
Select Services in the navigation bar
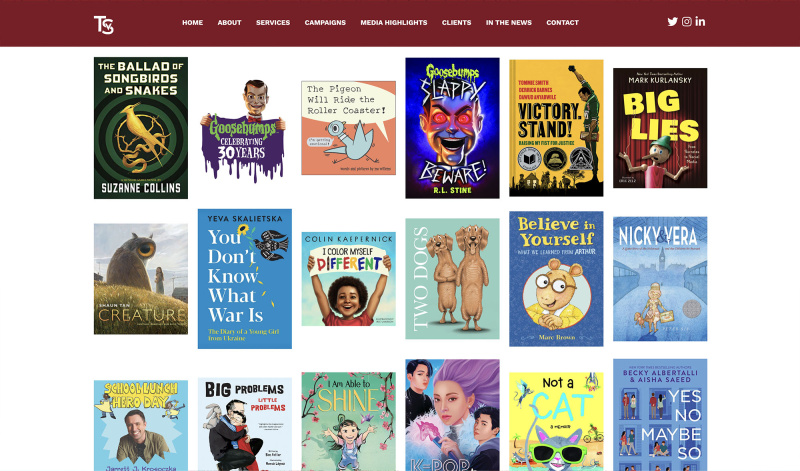(x=273, y=22)
